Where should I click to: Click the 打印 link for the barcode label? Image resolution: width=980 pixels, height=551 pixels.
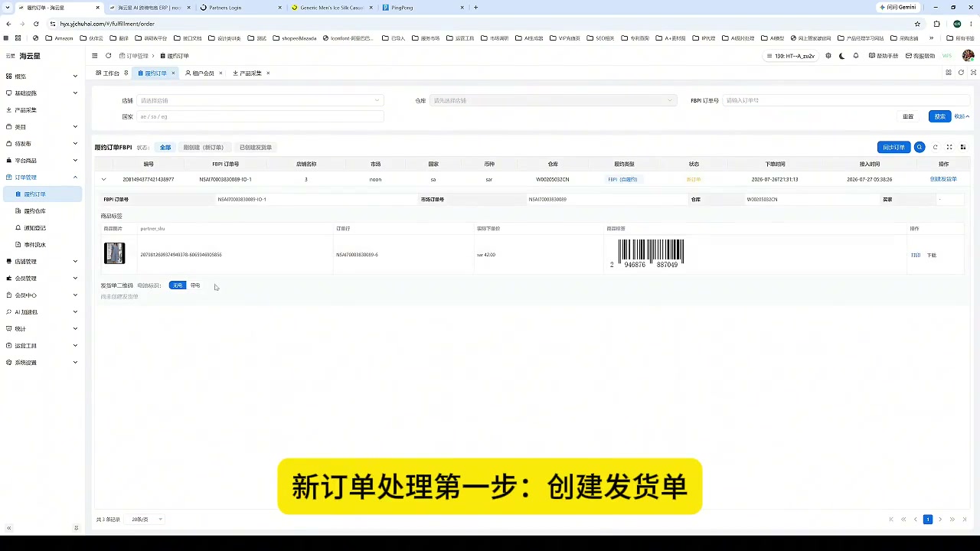tap(916, 255)
